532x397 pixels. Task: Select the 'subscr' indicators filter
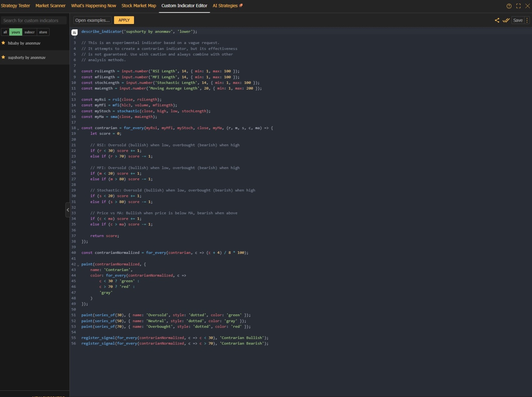(29, 32)
